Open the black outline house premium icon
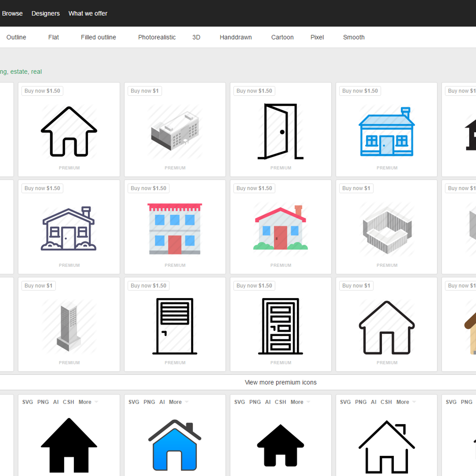This screenshot has height=476, width=476. pos(69,131)
